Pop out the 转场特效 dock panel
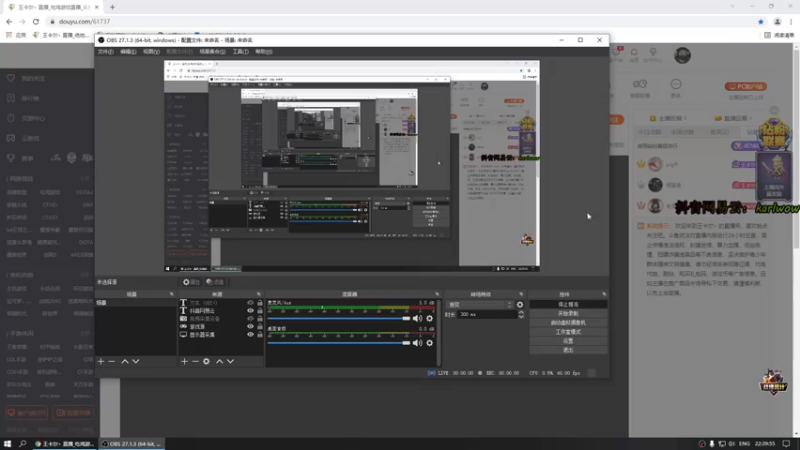Image resolution: width=800 pixels, height=450 pixels. coord(521,294)
